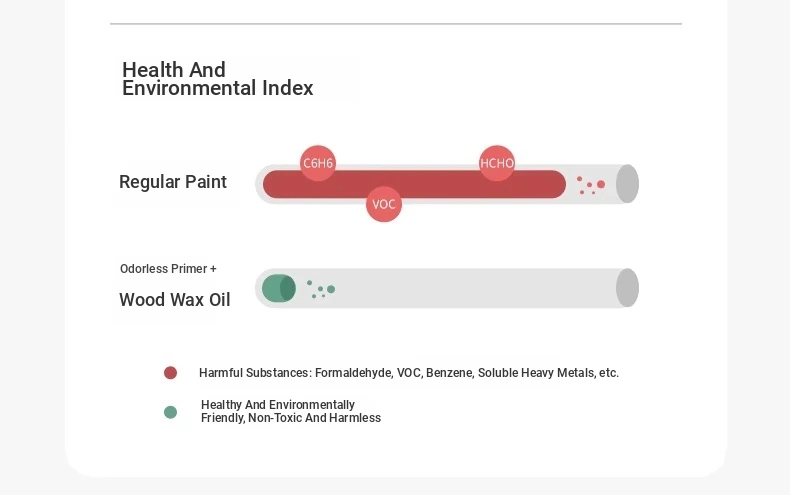Click the green wood wax oil bar cap

279,288
